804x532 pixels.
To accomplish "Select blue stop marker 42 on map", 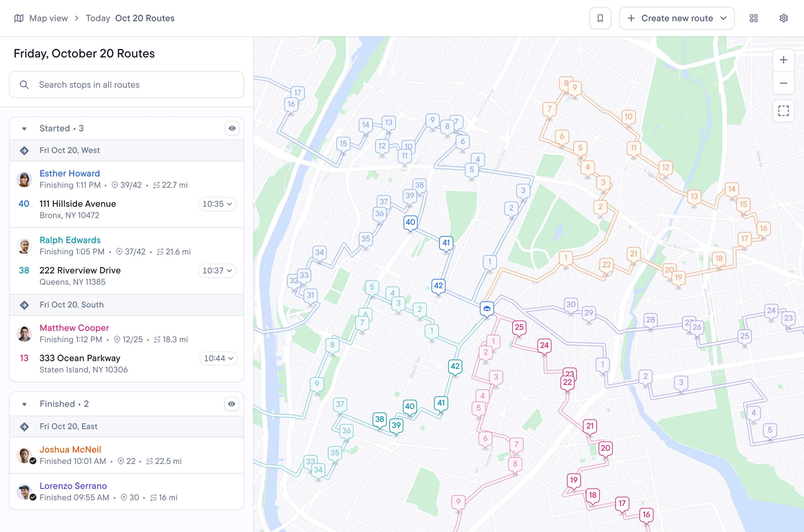I will (x=438, y=286).
